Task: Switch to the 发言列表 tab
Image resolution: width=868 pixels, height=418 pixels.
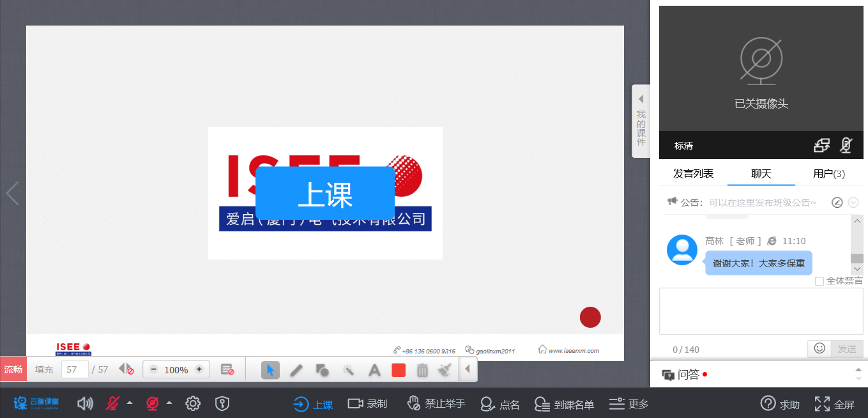Action: [x=693, y=174]
